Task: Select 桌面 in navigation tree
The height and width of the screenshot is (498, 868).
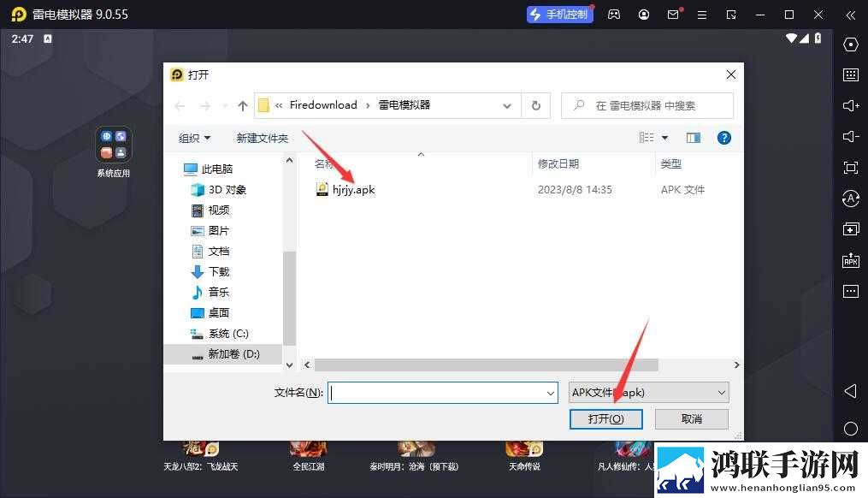Action: point(210,312)
